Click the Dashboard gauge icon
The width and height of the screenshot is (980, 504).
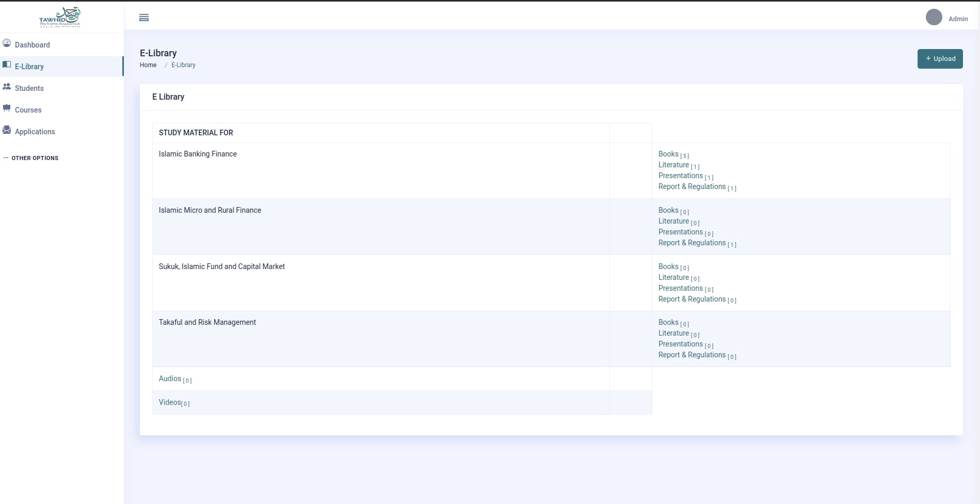[x=7, y=43]
